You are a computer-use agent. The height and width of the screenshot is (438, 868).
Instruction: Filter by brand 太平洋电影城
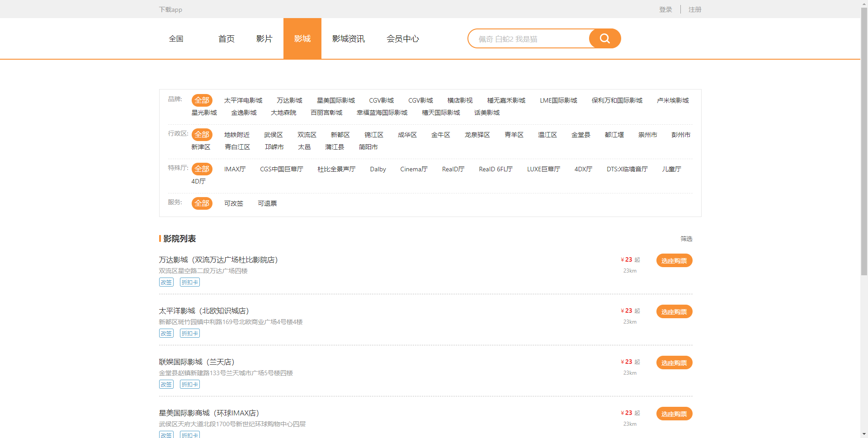pos(243,100)
